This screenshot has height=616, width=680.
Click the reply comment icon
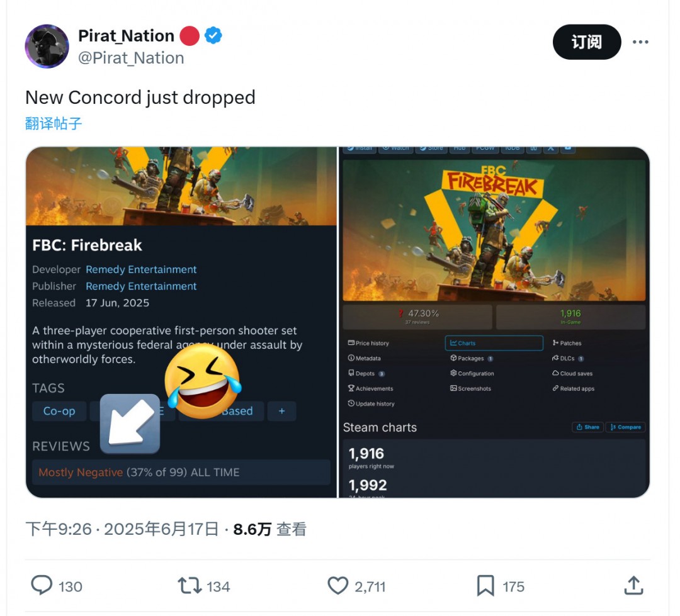42,586
